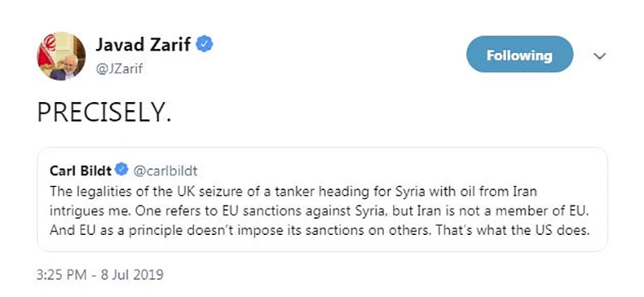Click the line starting "And EU as a principle"

320,231
